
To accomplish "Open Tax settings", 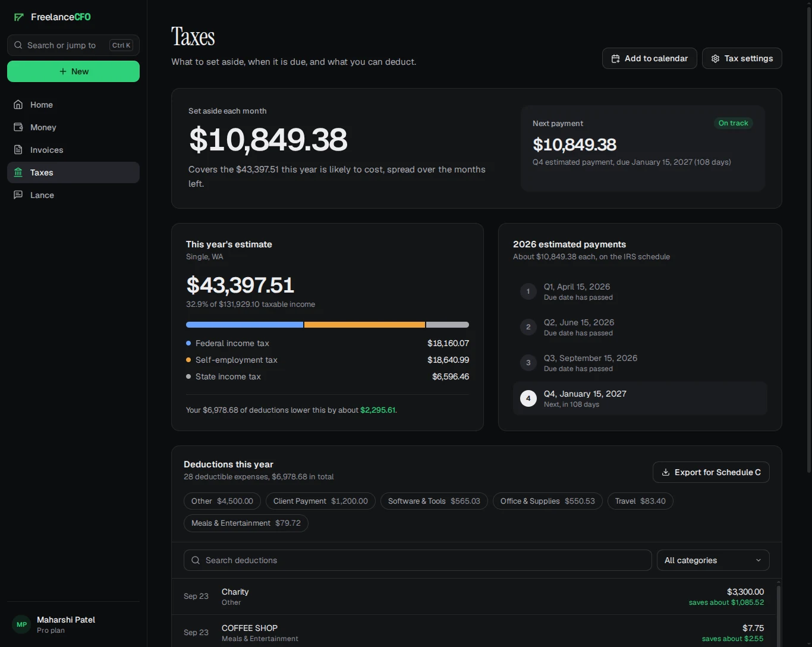I will pos(742,58).
